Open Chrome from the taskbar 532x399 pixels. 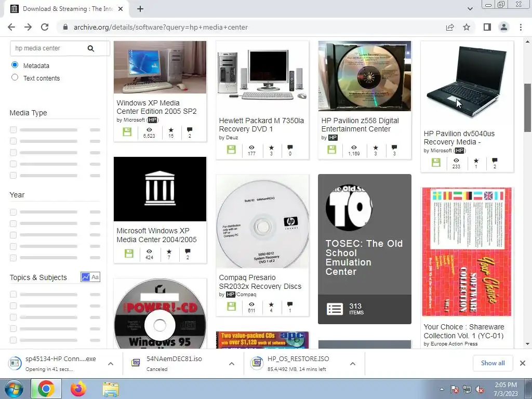[x=46, y=389]
